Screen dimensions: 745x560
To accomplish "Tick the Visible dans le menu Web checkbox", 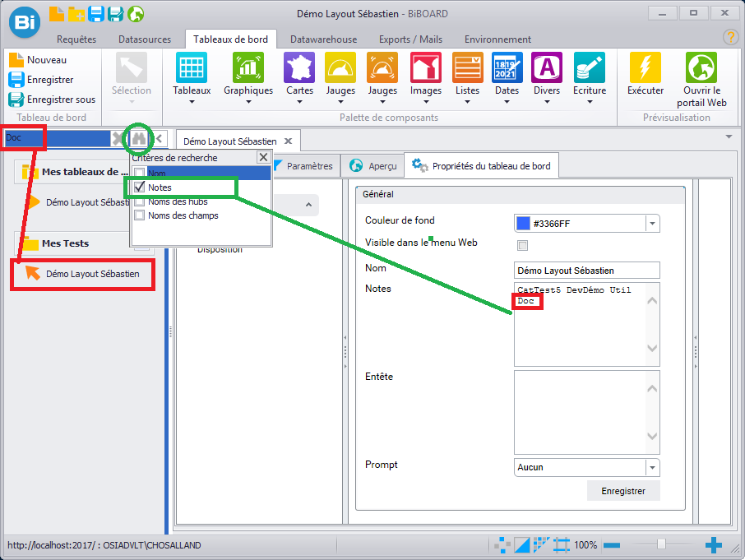I will click(523, 245).
